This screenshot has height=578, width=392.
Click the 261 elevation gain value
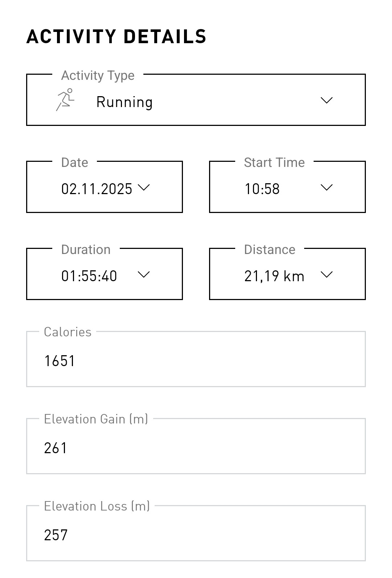click(56, 448)
